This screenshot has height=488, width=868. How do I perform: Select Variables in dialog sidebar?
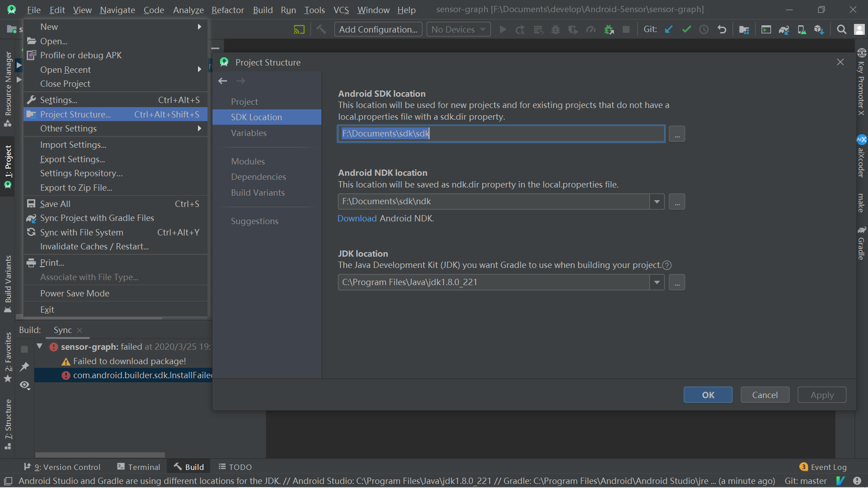coord(267,133)
